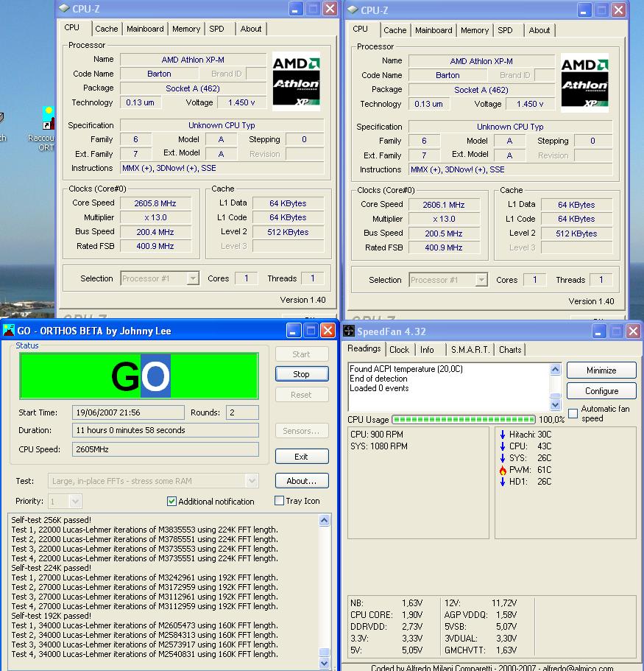Viewport: 644px width, 671px height.
Task: Click the AMD Athlon logo in right CPU-Z window
Action: [584, 81]
